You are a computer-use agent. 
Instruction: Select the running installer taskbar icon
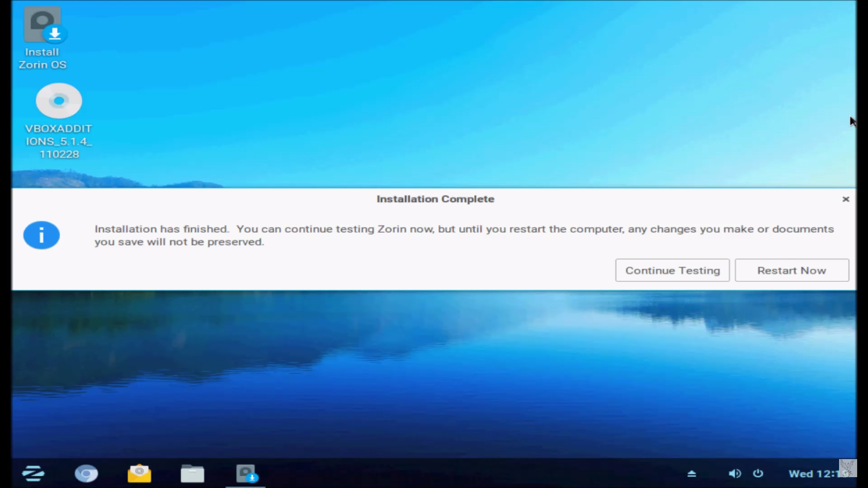point(246,474)
